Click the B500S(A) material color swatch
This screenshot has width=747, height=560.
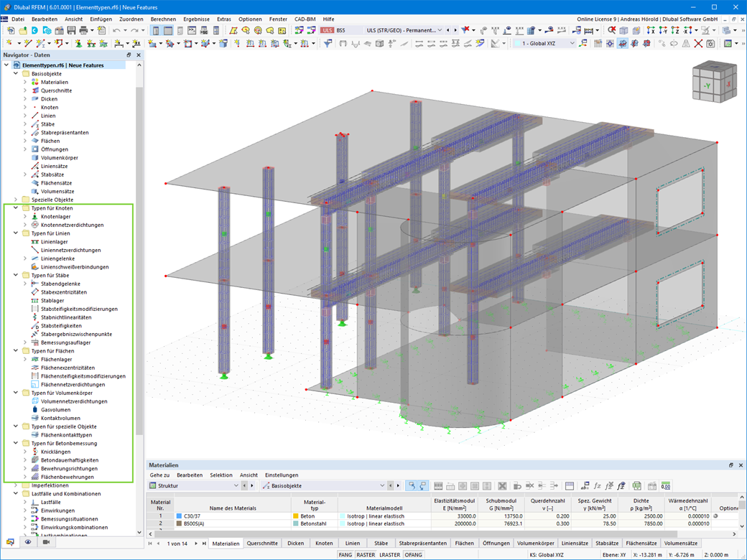point(179,524)
